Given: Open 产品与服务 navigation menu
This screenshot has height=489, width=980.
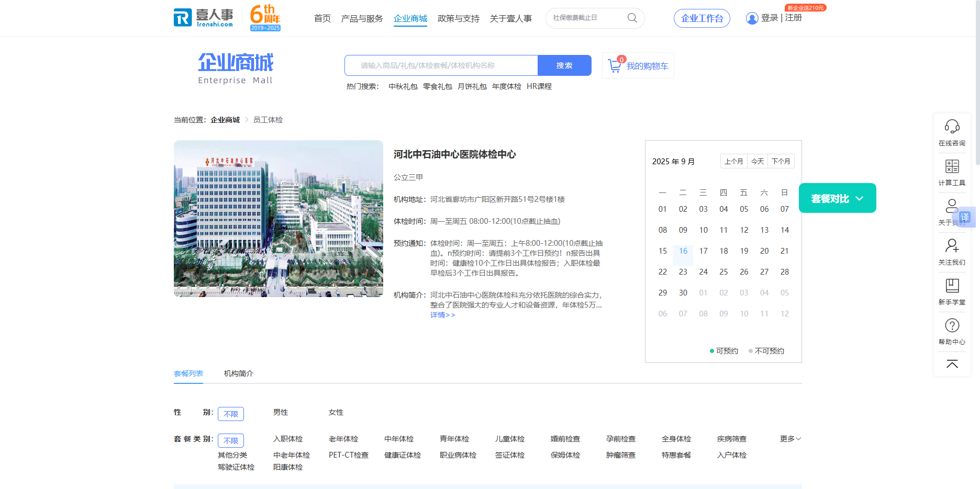Looking at the screenshot, I should (362, 18).
